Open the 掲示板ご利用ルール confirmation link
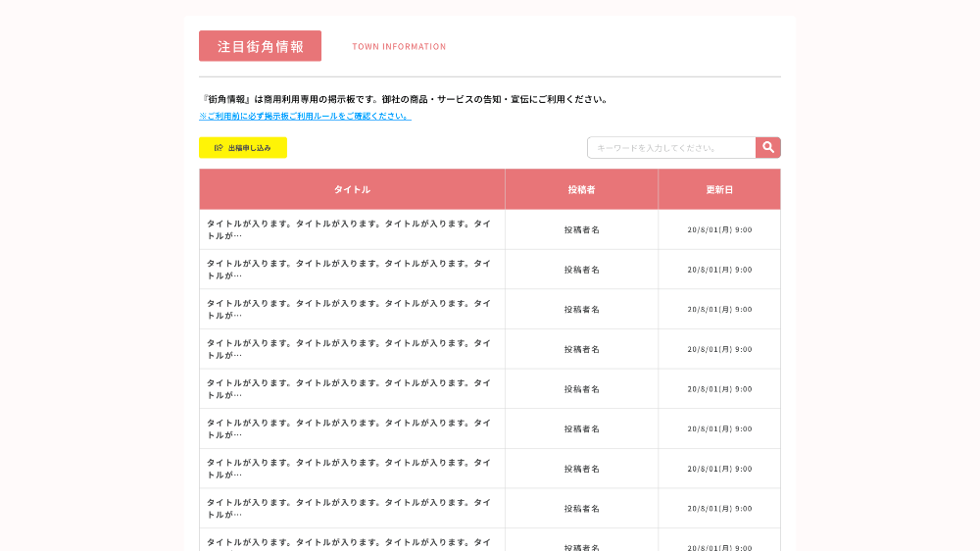The height and width of the screenshot is (551, 980). tap(305, 116)
